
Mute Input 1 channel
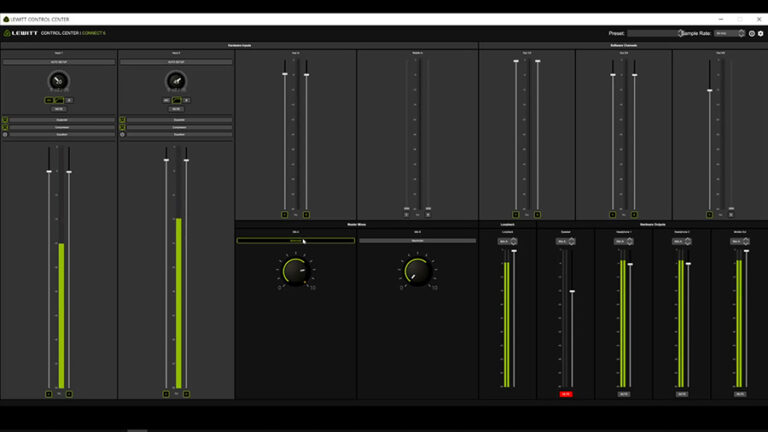59,109
